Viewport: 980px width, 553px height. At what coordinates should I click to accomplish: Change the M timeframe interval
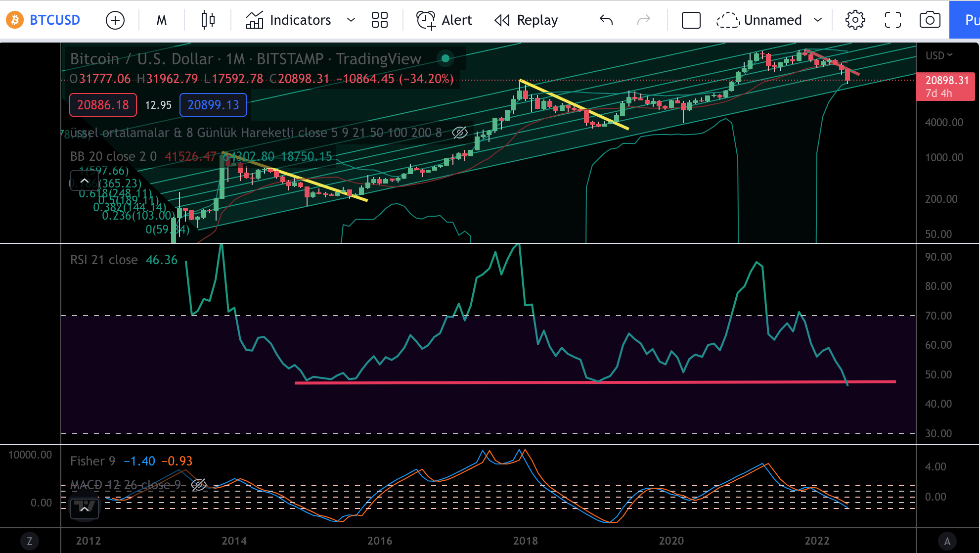[x=162, y=20]
